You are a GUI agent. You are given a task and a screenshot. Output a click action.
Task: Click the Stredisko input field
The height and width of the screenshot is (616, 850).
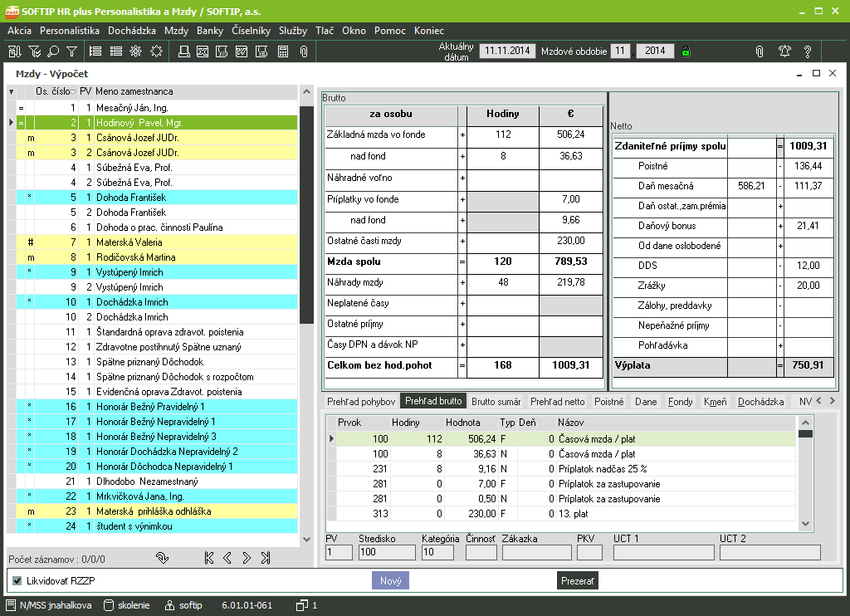(386, 552)
